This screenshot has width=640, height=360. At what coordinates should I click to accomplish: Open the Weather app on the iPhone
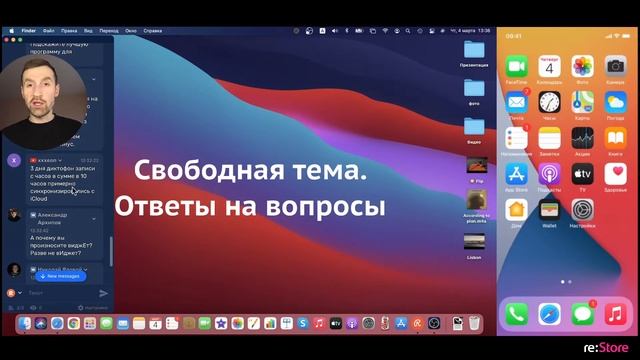point(616,102)
